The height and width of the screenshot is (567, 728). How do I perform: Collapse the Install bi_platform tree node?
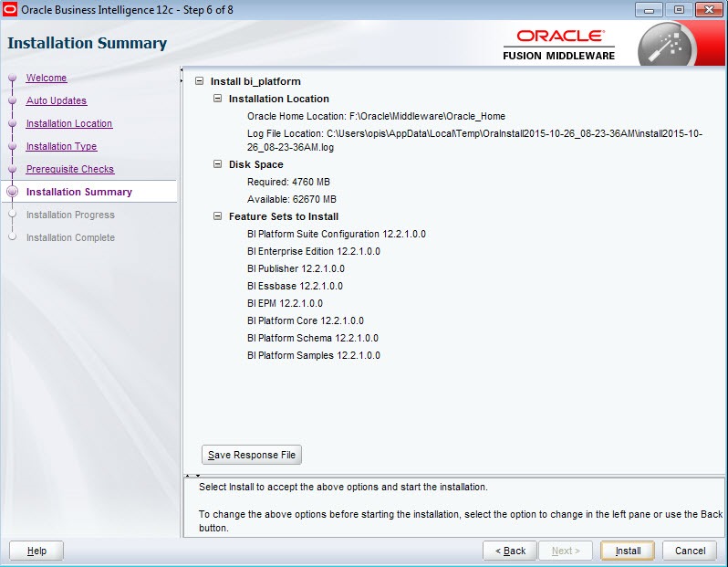pyautogui.click(x=199, y=81)
